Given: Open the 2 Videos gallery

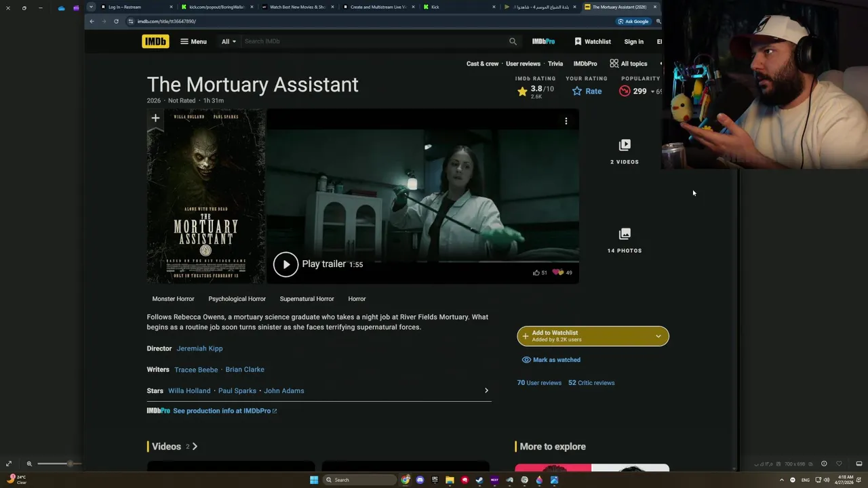Looking at the screenshot, I should point(625,151).
